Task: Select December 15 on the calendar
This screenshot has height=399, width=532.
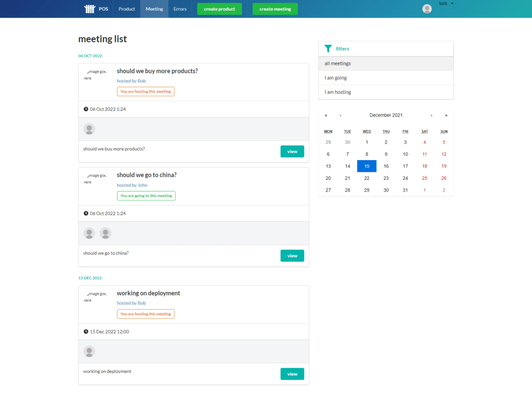Action: (x=367, y=166)
